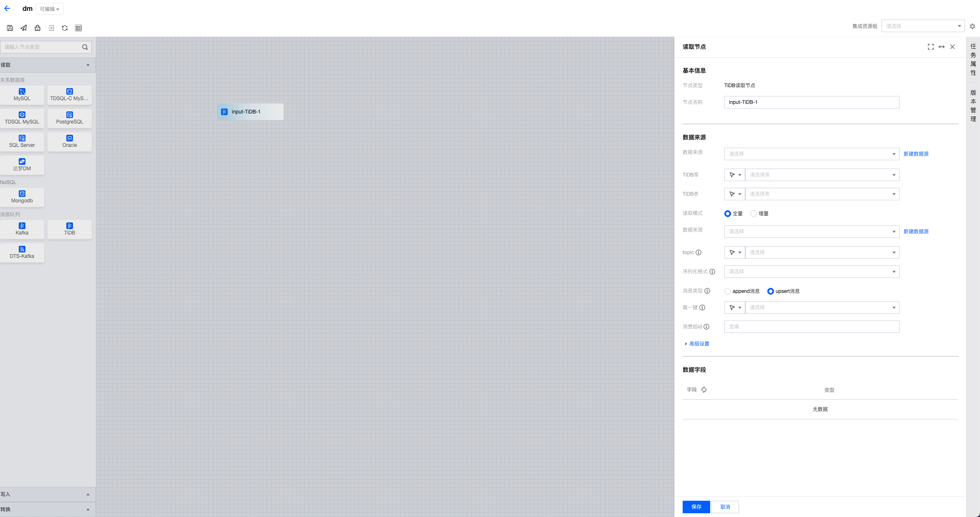Viewport: 980px width, 517px height.
Task: Open the 集成资源组 dropdown
Action: [x=922, y=26]
